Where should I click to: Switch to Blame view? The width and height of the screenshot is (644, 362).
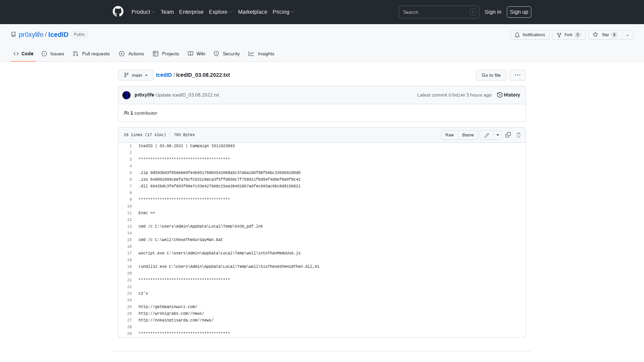468,135
